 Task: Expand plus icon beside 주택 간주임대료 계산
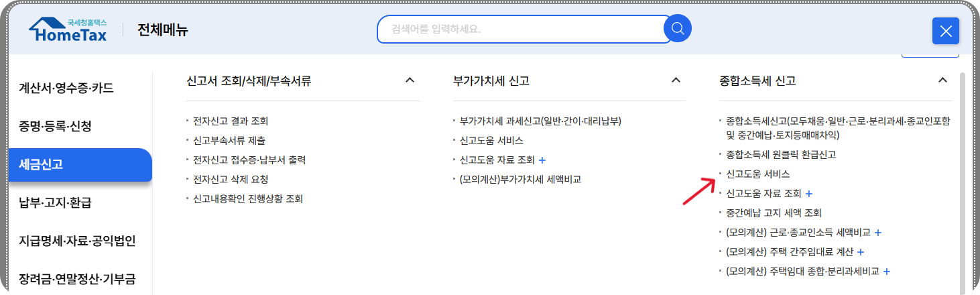[861, 252]
